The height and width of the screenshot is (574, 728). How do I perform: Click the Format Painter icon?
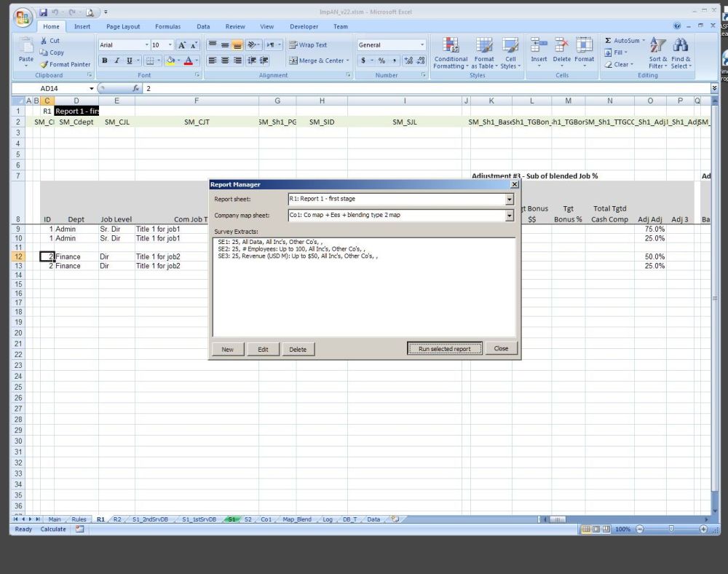pyautogui.click(x=44, y=64)
